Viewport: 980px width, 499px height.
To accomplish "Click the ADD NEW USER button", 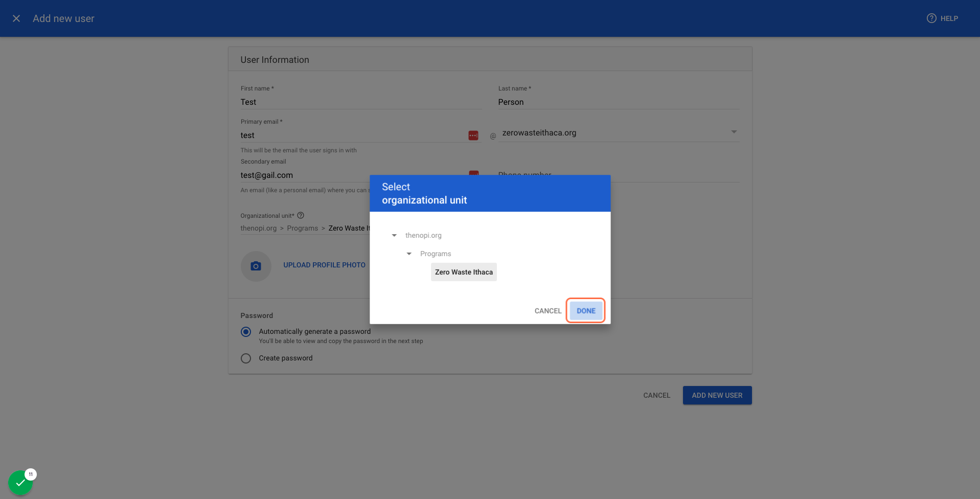I will pyautogui.click(x=717, y=395).
